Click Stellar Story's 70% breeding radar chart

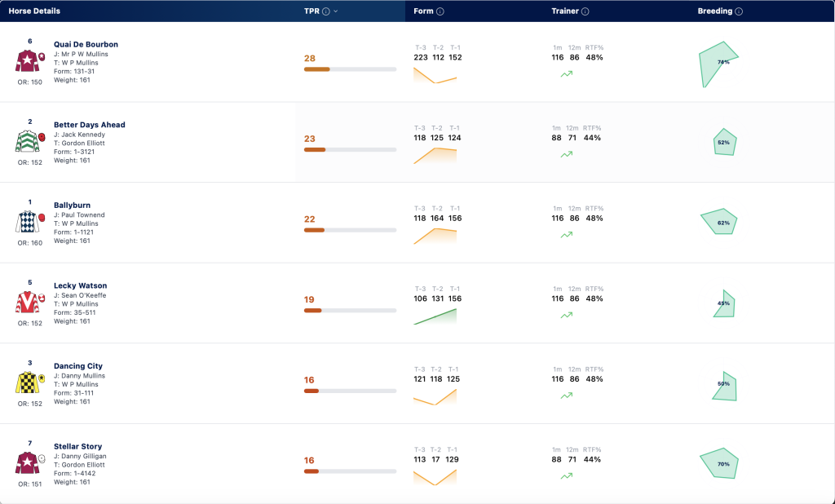coord(719,463)
